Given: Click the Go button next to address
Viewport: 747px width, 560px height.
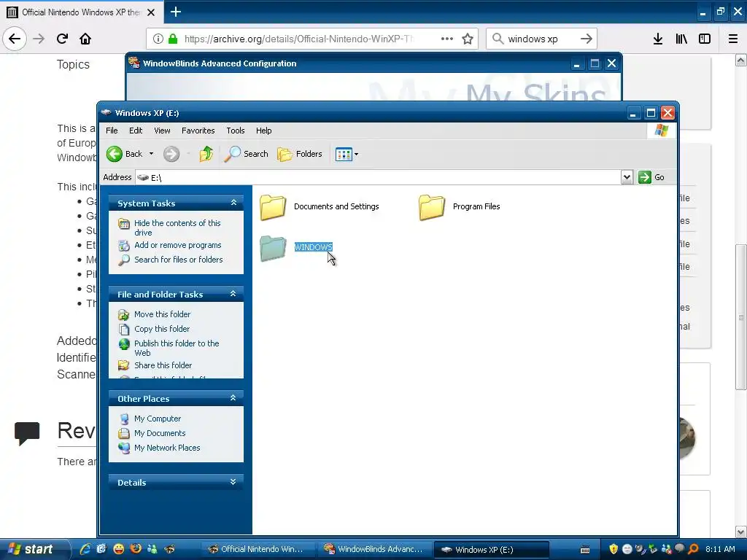Looking at the screenshot, I should pyautogui.click(x=652, y=177).
